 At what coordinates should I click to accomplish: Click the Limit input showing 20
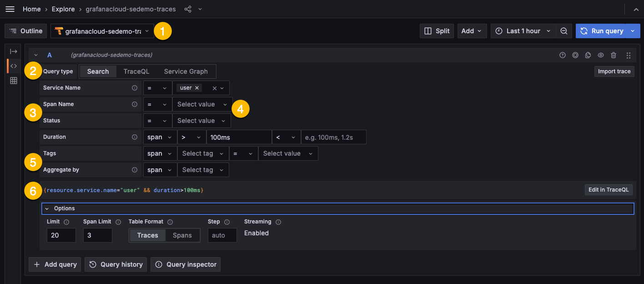point(61,235)
